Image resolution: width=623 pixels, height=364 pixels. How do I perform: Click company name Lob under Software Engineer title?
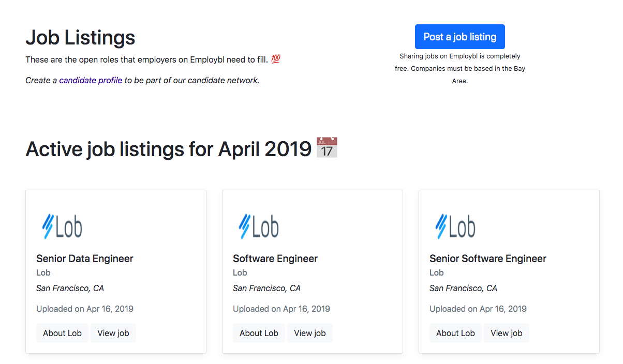pyautogui.click(x=240, y=272)
